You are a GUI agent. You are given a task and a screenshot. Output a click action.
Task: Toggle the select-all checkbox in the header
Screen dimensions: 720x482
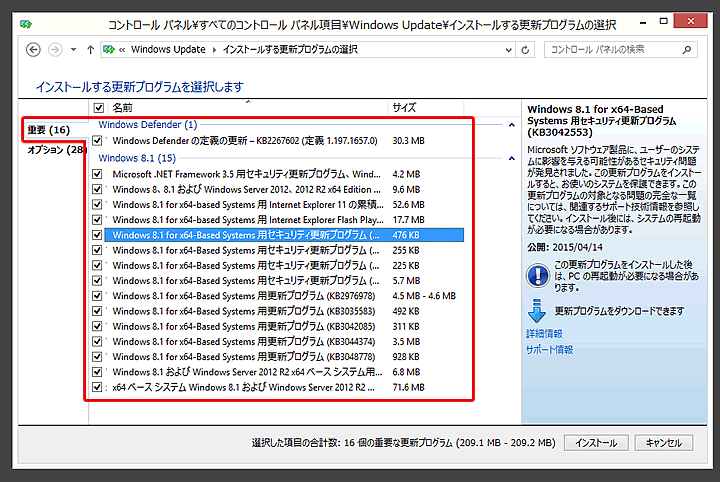[98, 108]
